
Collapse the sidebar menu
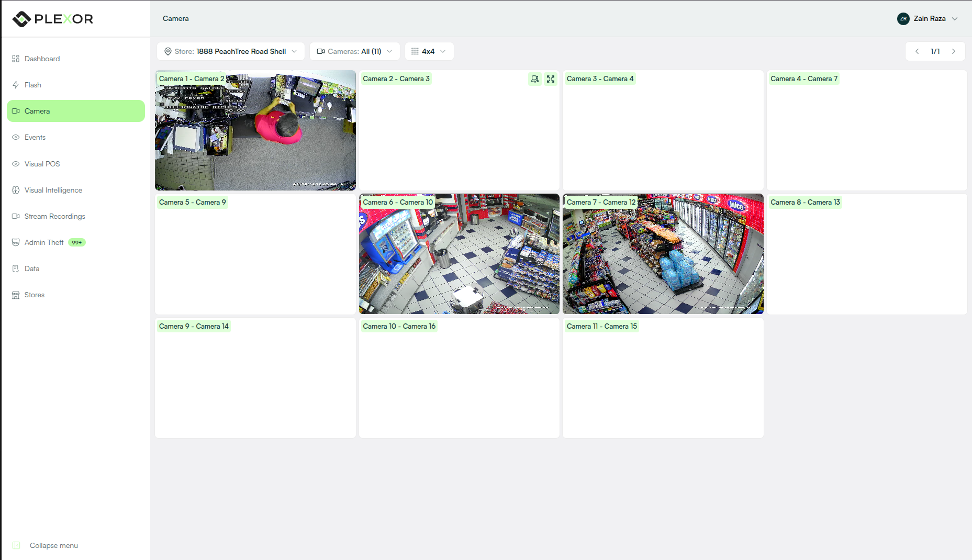click(x=45, y=545)
